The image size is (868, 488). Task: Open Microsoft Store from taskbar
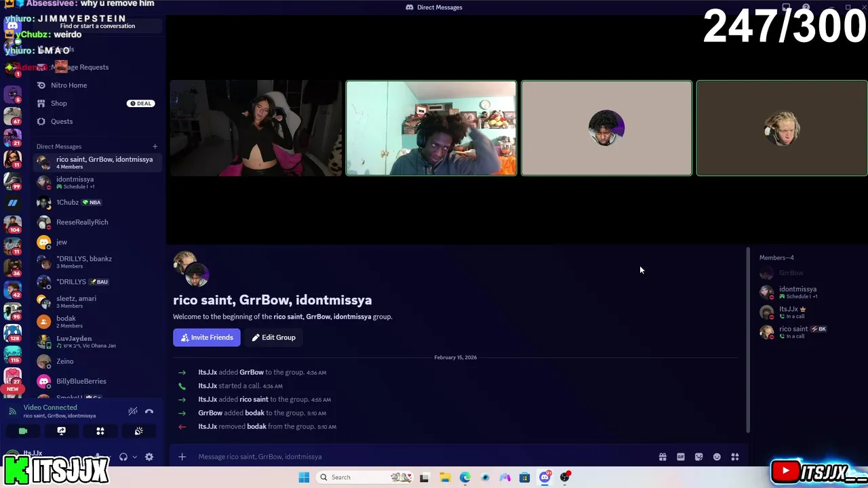tap(524, 477)
